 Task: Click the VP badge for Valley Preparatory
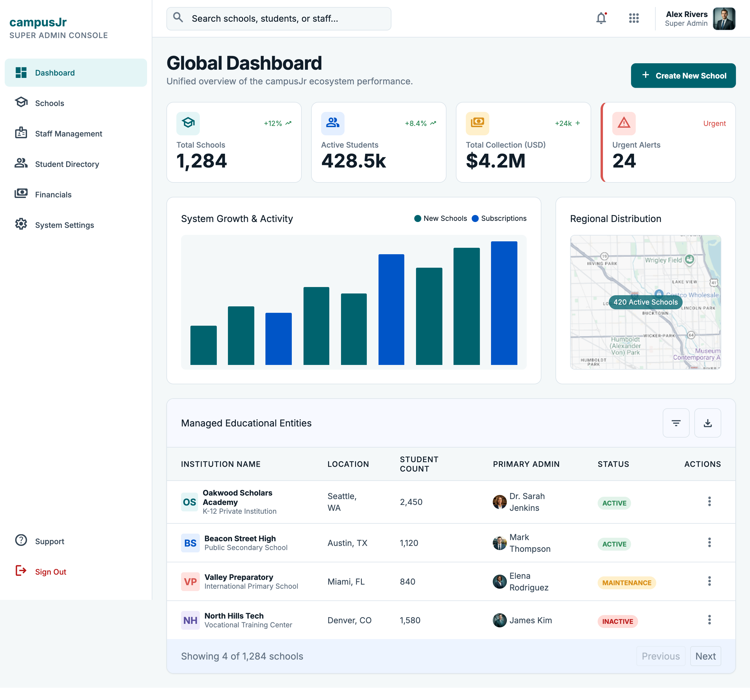[190, 582]
